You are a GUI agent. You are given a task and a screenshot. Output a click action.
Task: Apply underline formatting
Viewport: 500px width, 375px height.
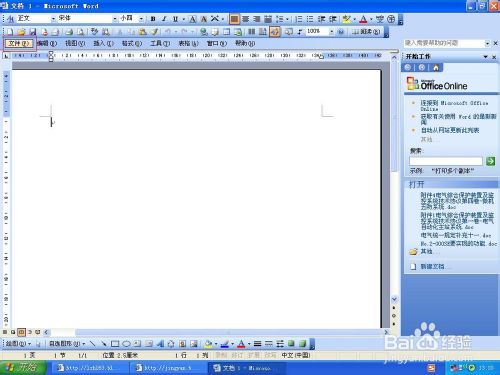click(x=175, y=19)
